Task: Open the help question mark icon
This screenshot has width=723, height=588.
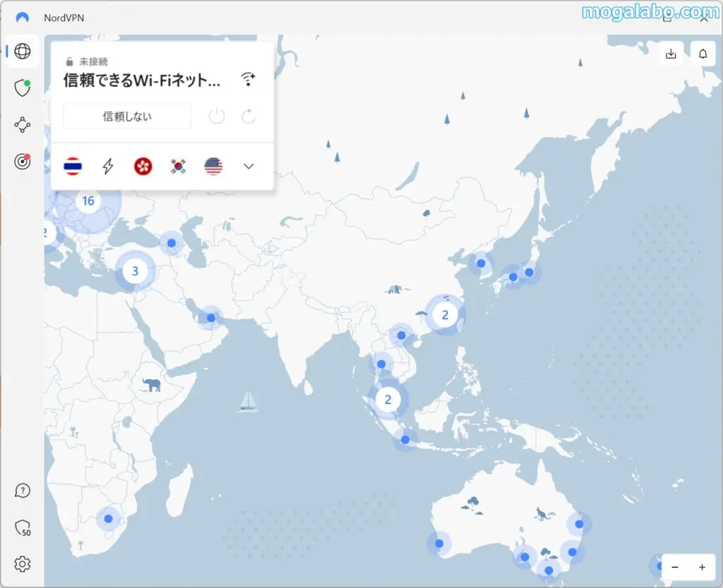Action: coord(23,491)
